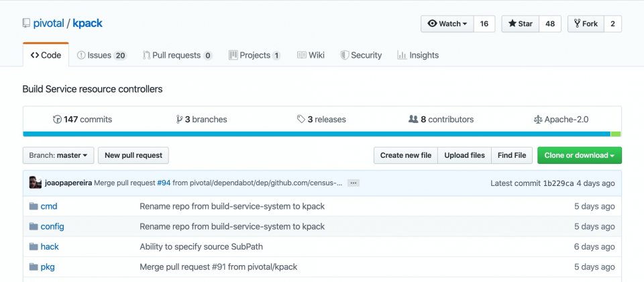
Task: Click the New pull request button
Action: click(133, 155)
